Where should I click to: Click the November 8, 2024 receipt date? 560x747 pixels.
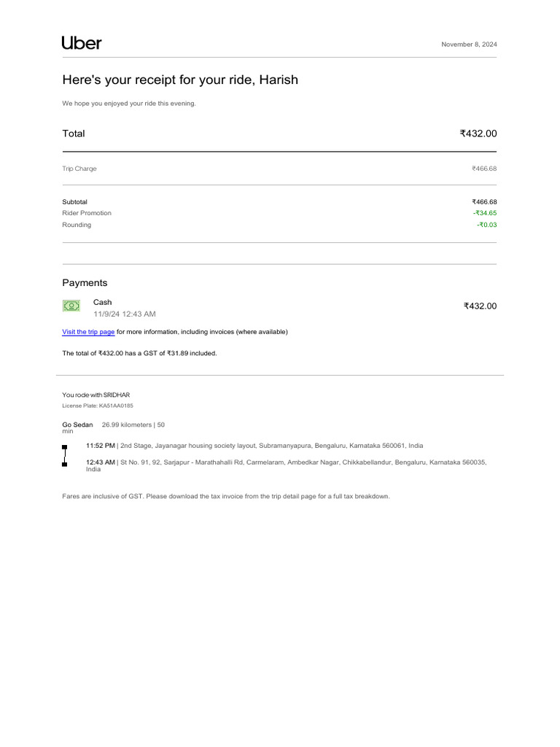click(469, 44)
